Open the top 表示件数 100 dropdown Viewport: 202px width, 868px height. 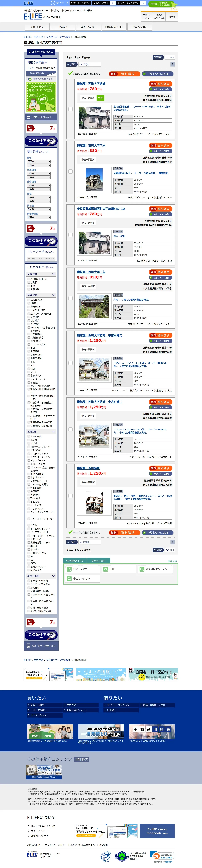point(170,57)
